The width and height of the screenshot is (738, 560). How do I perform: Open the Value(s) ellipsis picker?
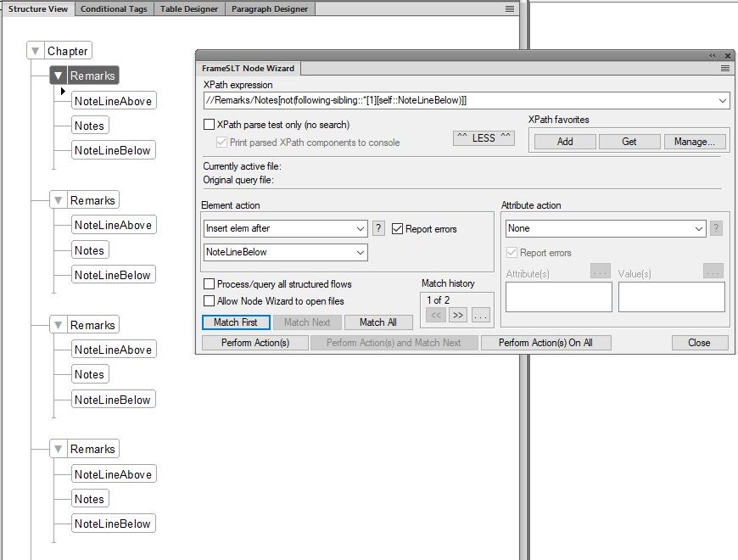click(x=712, y=272)
